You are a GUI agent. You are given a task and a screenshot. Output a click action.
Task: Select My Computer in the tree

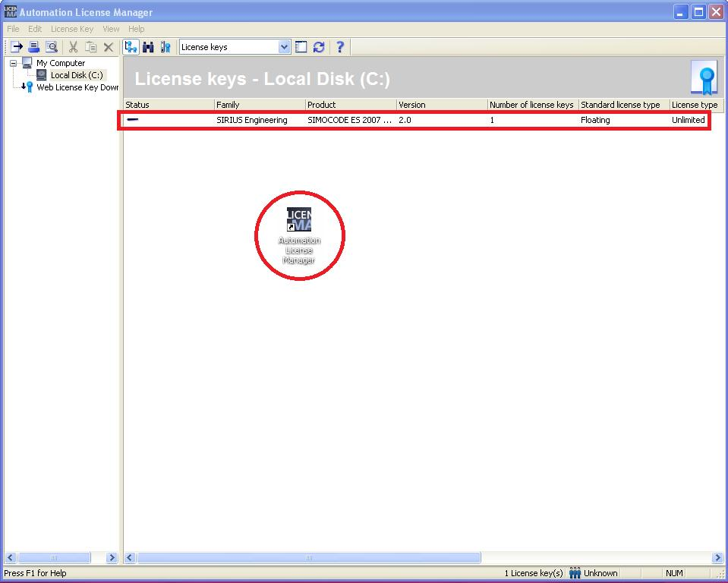61,63
